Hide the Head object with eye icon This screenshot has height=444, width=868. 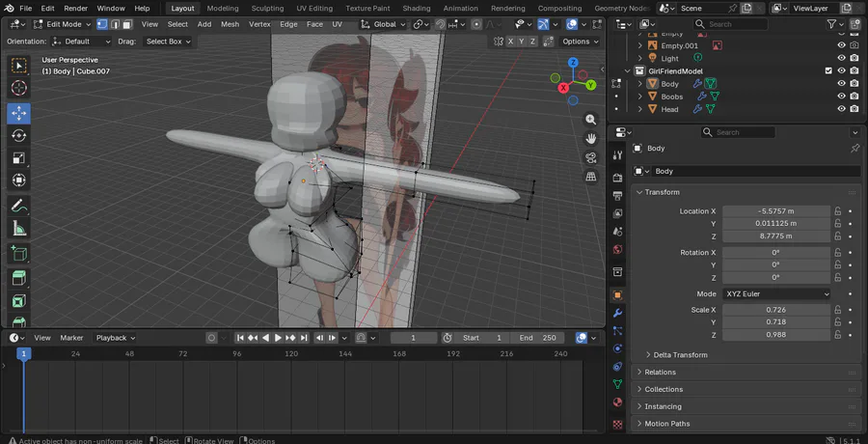point(841,109)
